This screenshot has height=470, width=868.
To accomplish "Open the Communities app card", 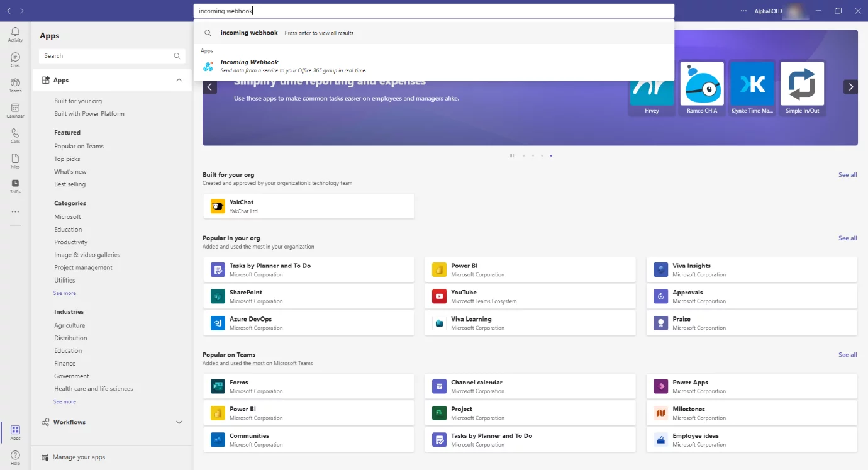I will click(x=308, y=439).
